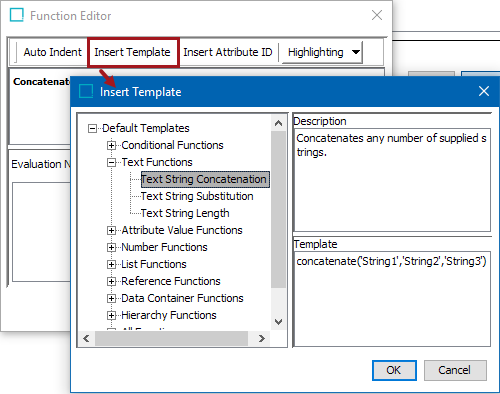The image size is (500, 394).
Task: Click the Cancel button
Action: (x=455, y=370)
